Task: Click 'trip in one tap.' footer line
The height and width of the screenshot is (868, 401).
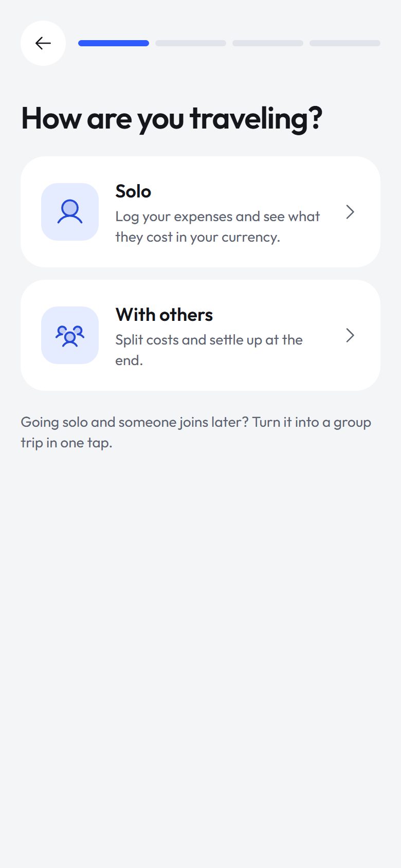Action: [66, 443]
